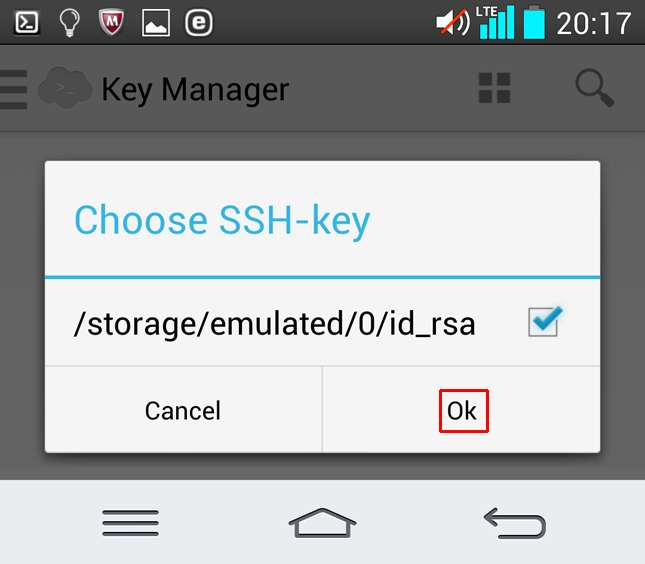Tap the 20:17 clock display
The width and height of the screenshot is (645, 564).
[x=593, y=22]
